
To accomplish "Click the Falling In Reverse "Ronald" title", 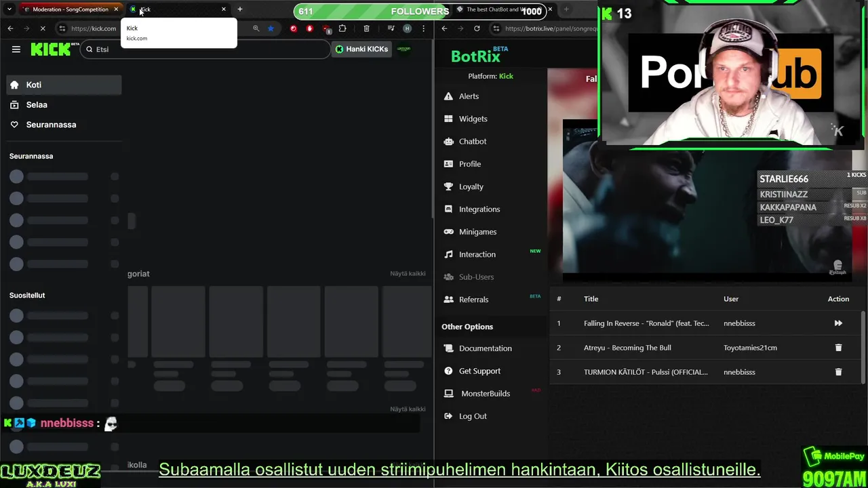I will point(646,323).
